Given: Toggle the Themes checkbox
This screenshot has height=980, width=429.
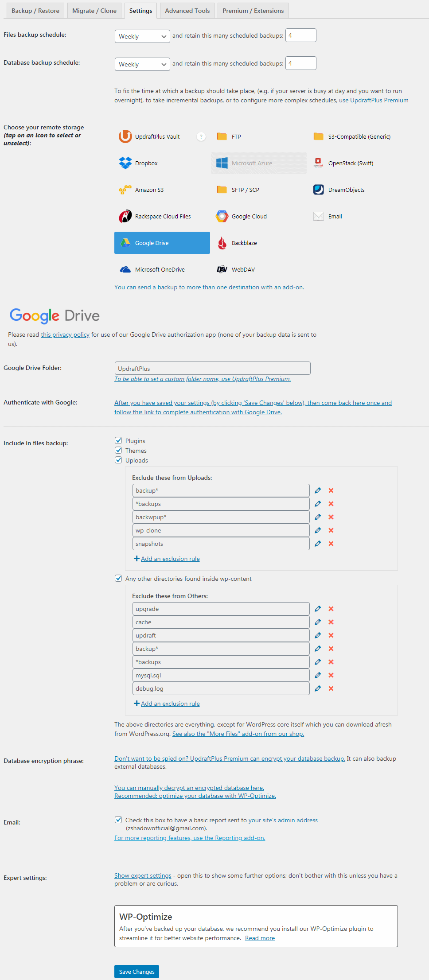Looking at the screenshot, I should (118, 450).
